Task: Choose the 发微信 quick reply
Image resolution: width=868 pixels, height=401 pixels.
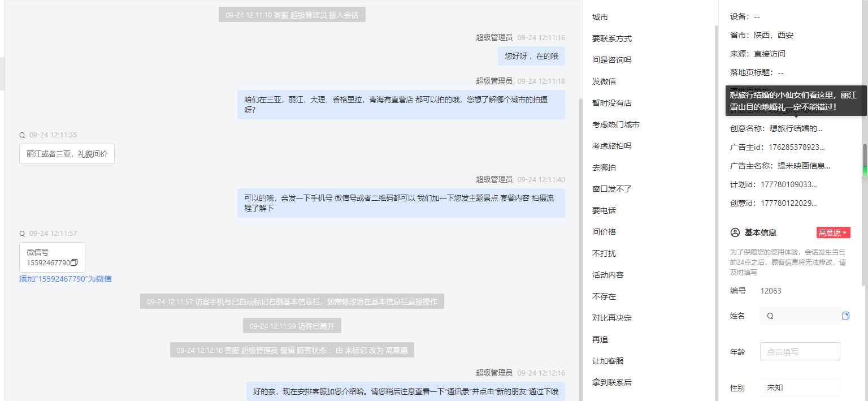Action: (x=604, y=81)
